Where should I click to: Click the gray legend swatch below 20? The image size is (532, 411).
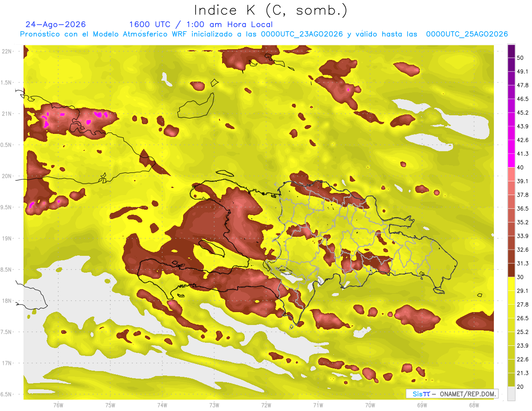click(511, 393)
